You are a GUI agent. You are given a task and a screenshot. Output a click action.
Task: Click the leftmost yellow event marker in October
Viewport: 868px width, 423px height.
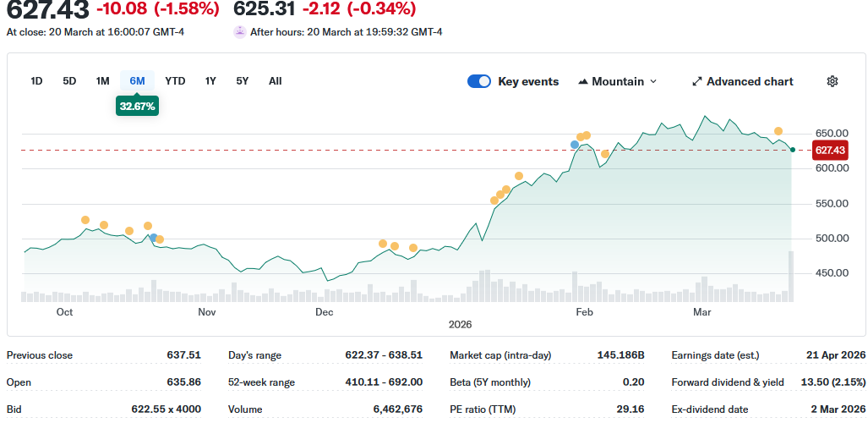coord(85,220)
